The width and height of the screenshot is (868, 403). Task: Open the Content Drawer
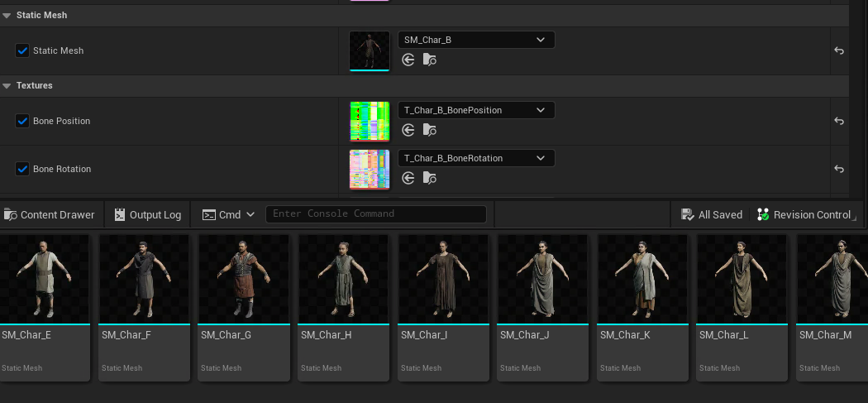[x=50, y=214]
